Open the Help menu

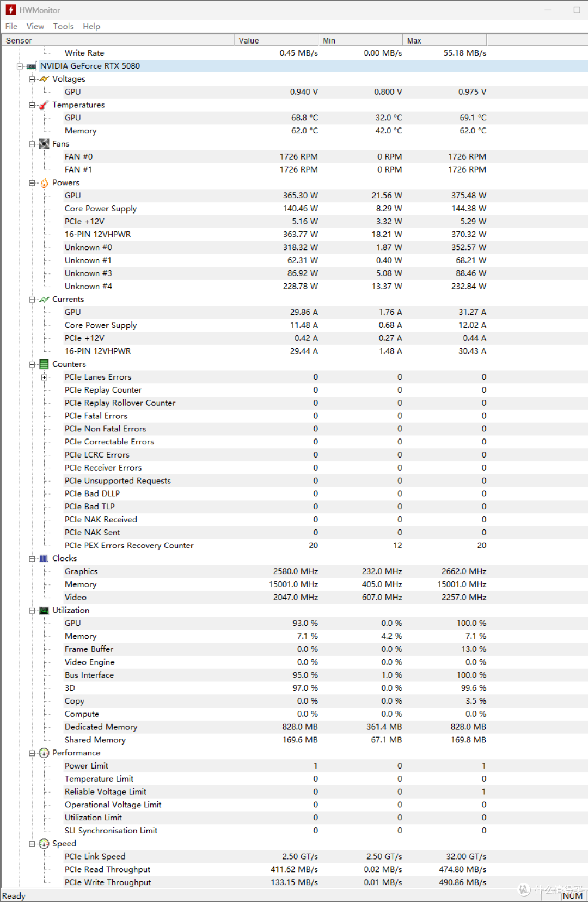click(91, 26)
